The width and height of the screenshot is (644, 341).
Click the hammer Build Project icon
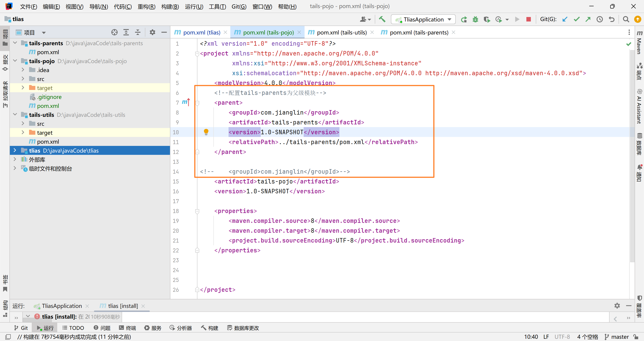click(x=382, y=19)
